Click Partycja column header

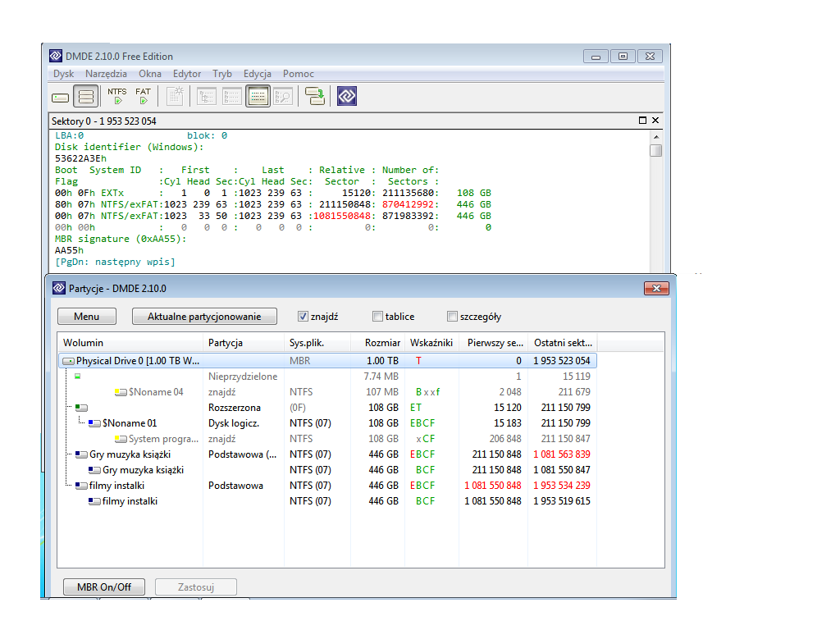coord(244,343)
